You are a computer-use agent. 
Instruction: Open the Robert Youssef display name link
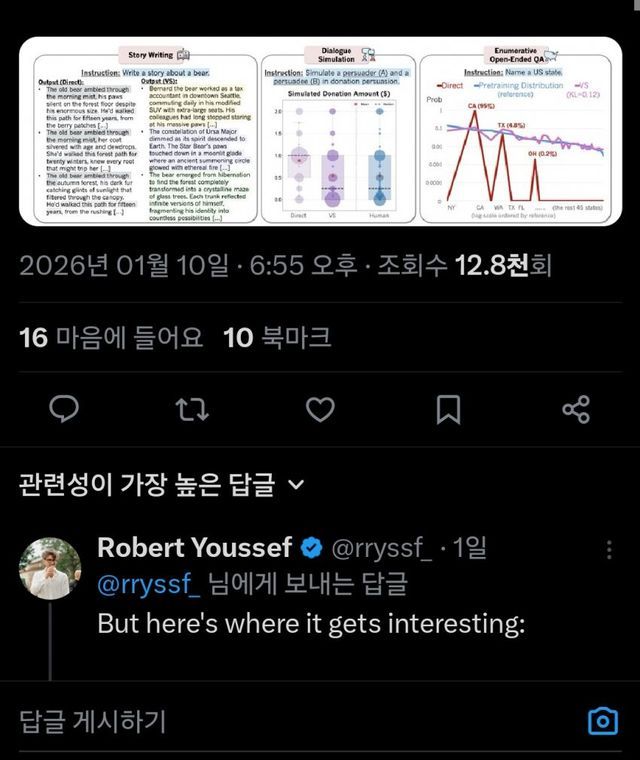coord(195,548)
